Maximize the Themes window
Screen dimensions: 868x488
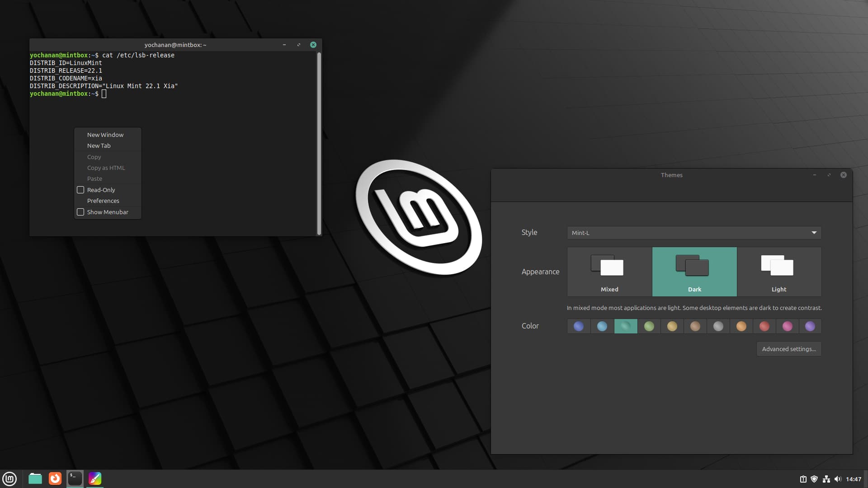coord(829,175)
